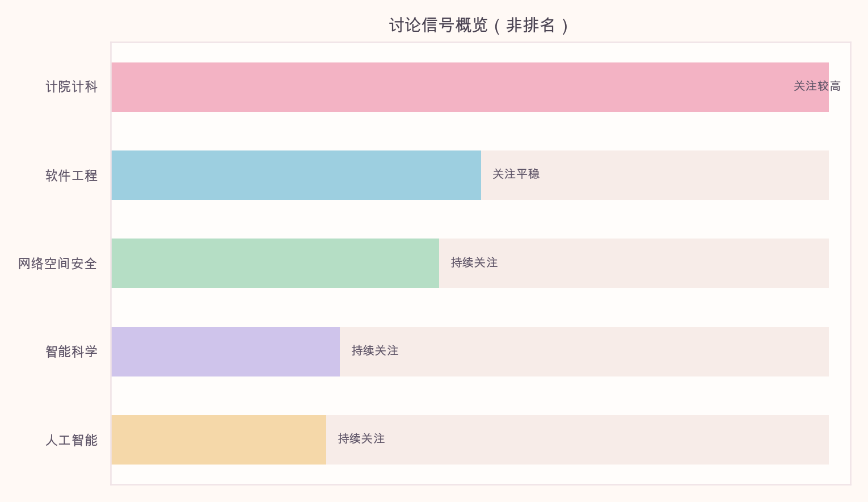Select the blue 软件工程 bar
This screenshot has height=502, width=868.
[296, 175]
